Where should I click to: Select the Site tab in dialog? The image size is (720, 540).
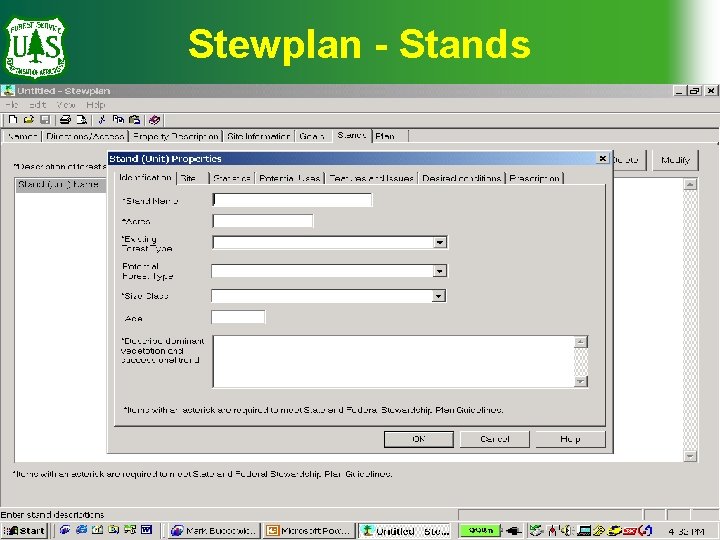[193, 178]
